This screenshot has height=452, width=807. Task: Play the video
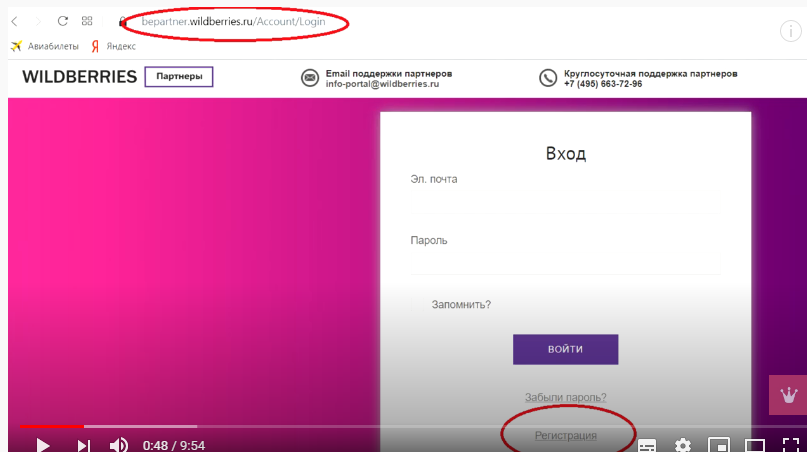(x=43, y=445)
